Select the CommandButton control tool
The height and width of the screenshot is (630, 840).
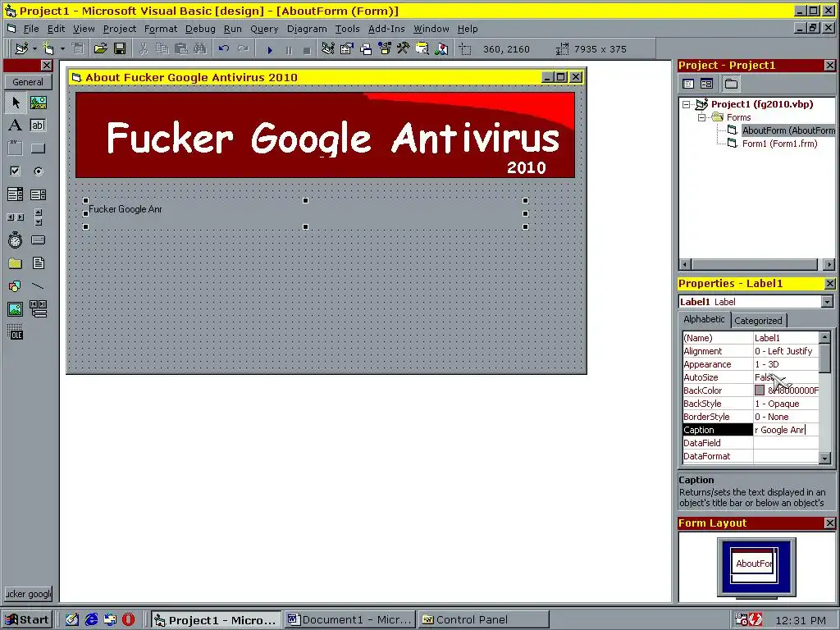click(x=38, y=148)
